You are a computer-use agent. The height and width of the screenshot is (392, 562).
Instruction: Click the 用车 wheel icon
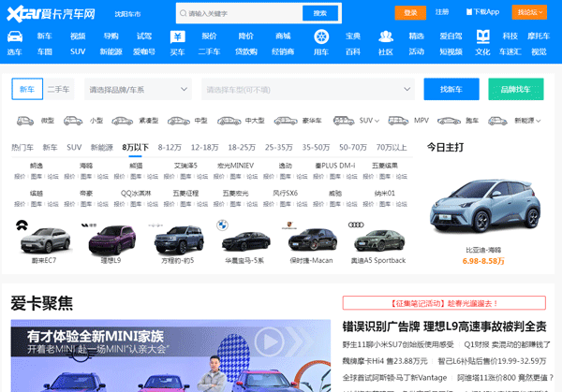(321, 36)
